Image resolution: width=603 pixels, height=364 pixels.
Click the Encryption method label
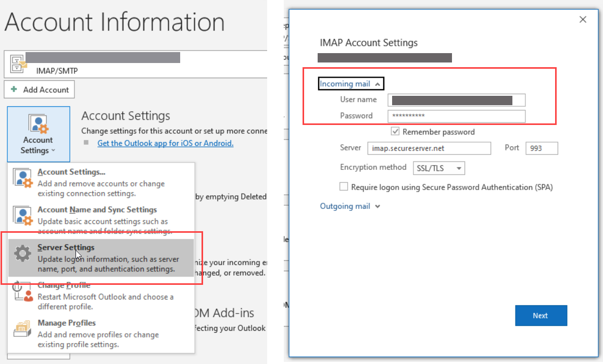[x=373, y=167]
